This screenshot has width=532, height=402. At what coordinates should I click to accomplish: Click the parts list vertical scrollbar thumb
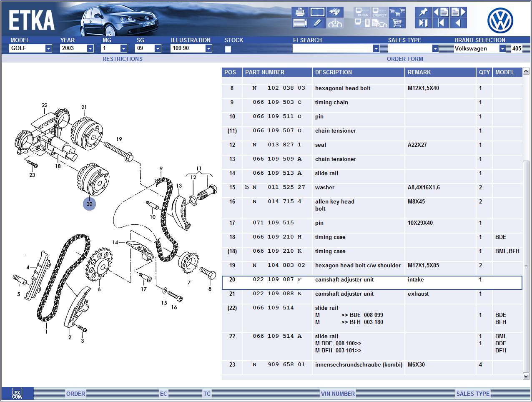(x=526, y=267)
